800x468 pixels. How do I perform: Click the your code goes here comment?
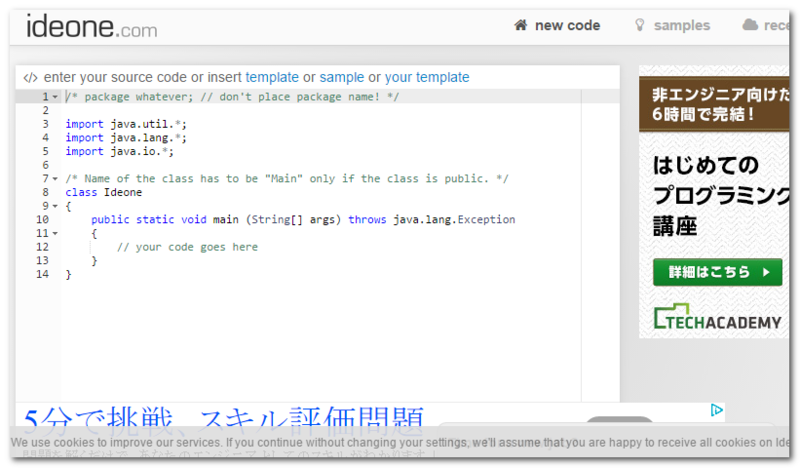point(187,247)
